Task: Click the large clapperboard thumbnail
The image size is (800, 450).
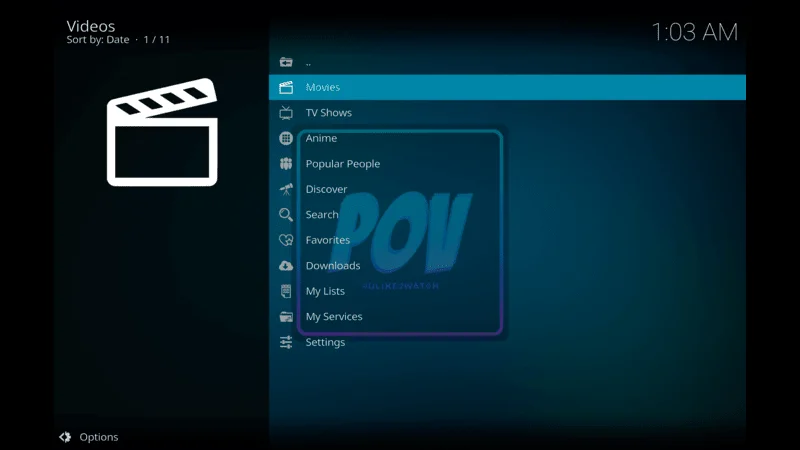Action: 162,132
